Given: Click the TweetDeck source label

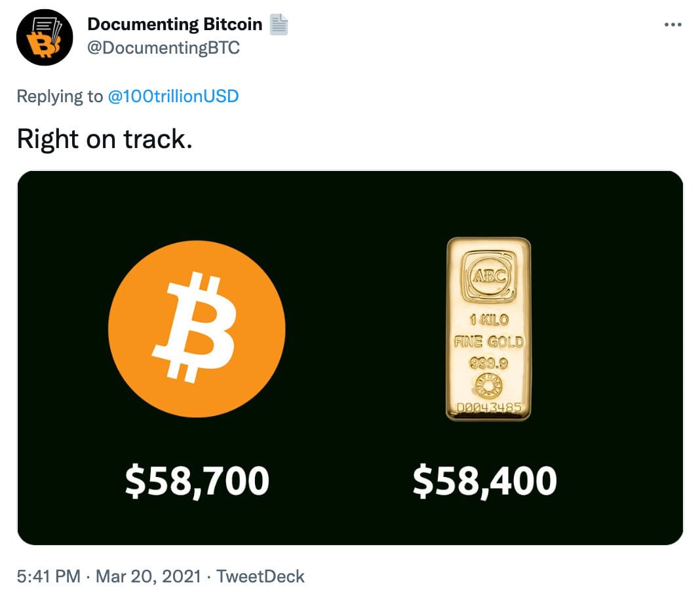Looking at the screenshot, I should click(x=260, y=576).
